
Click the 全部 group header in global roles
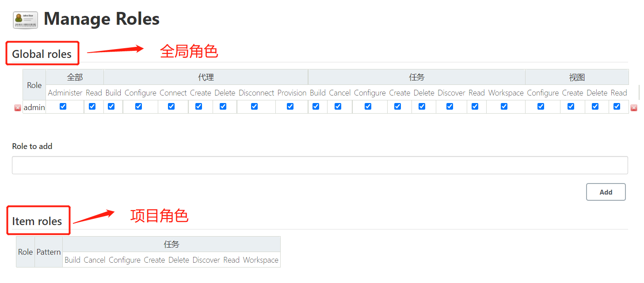75,77
